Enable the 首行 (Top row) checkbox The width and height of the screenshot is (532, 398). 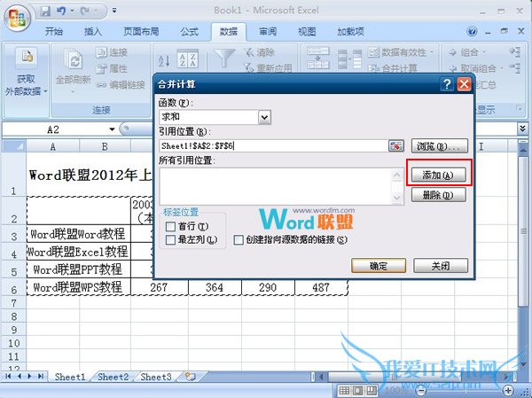coord(170,226)
